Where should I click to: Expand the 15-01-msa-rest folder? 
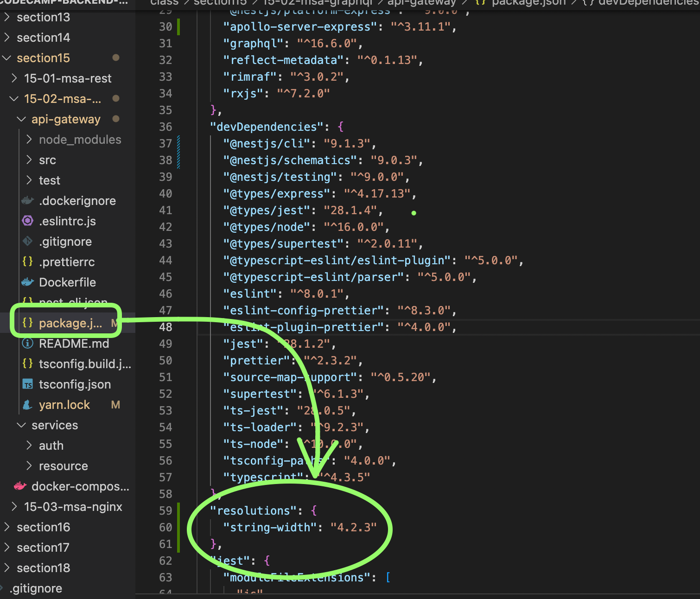(x=14, y=78)
